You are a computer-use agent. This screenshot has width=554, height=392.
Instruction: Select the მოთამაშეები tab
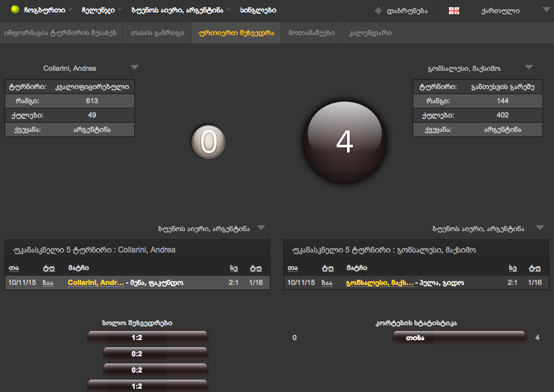click(x=311, y=32)
